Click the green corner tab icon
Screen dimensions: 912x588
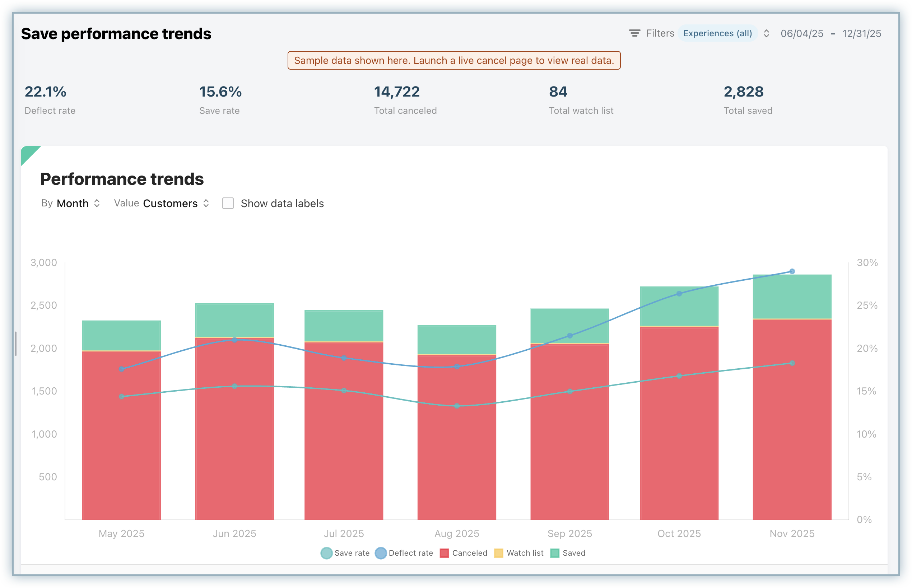point(28,153)
